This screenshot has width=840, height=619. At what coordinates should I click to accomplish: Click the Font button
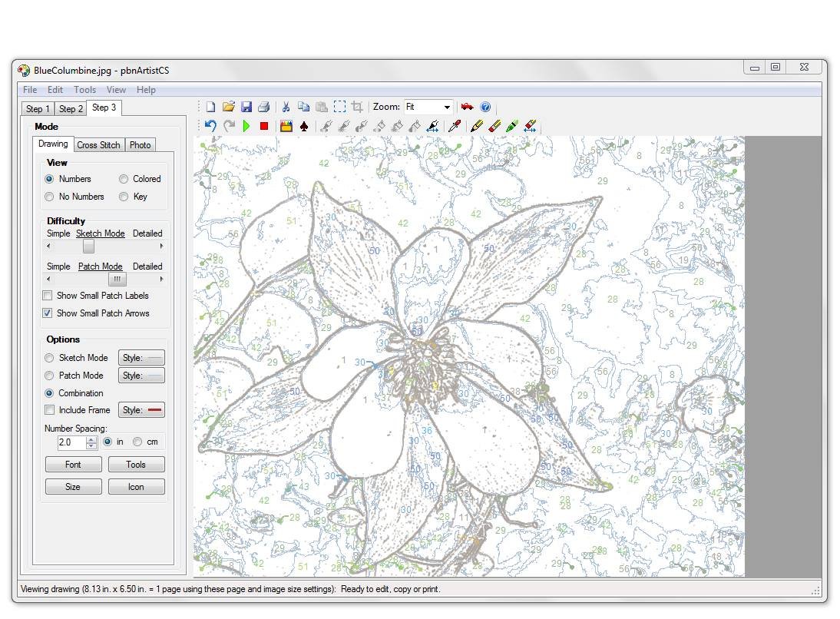(x=73, y=465)
